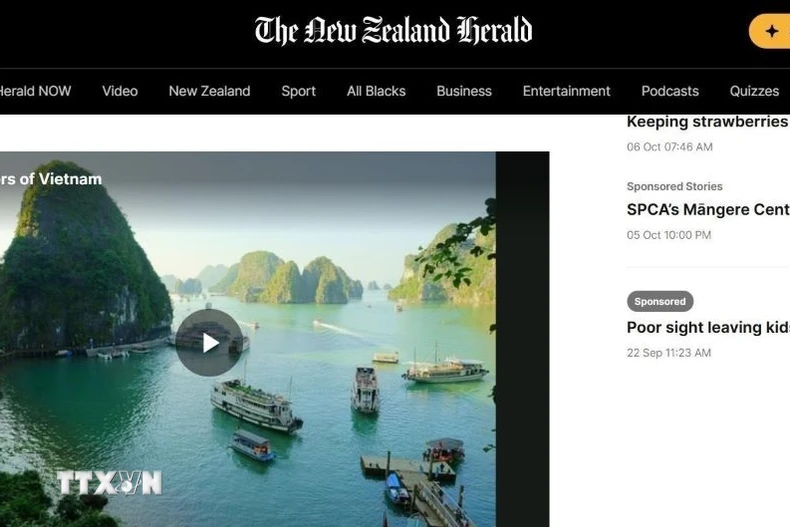
Task: Open the Video section
Action: pyautogui.click(x=120, y=91)
